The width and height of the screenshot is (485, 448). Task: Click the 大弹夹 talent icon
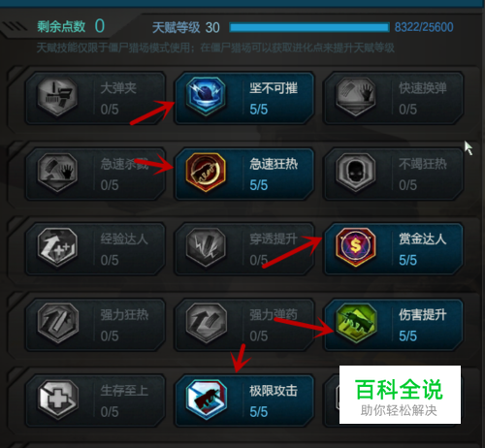[x=57, y=96]
